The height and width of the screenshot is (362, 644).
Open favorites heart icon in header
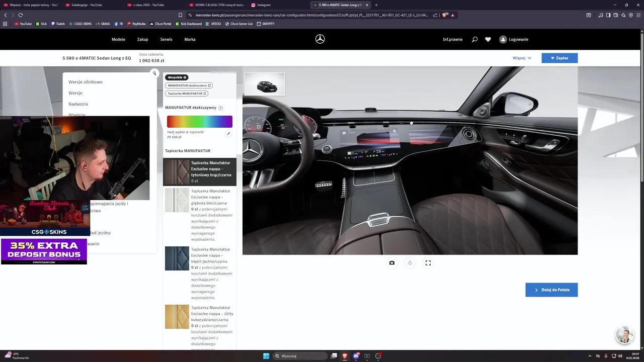point(488,39)
